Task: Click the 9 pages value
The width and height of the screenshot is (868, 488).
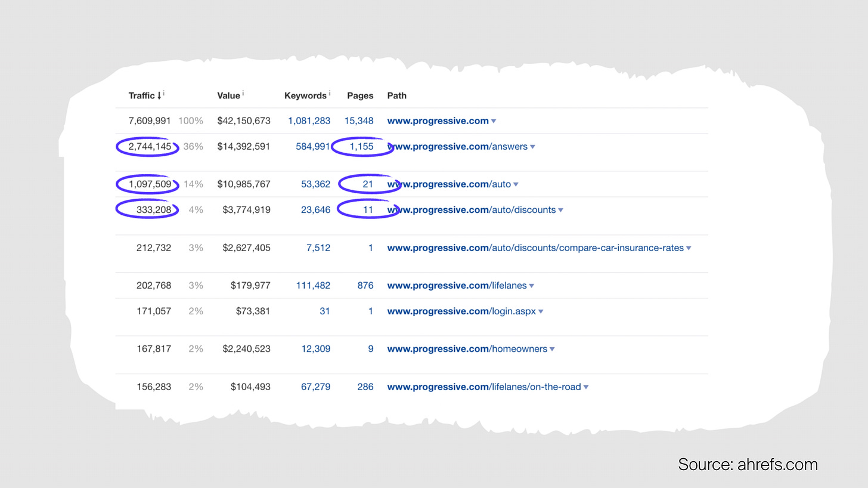Action: coord(370,348)
